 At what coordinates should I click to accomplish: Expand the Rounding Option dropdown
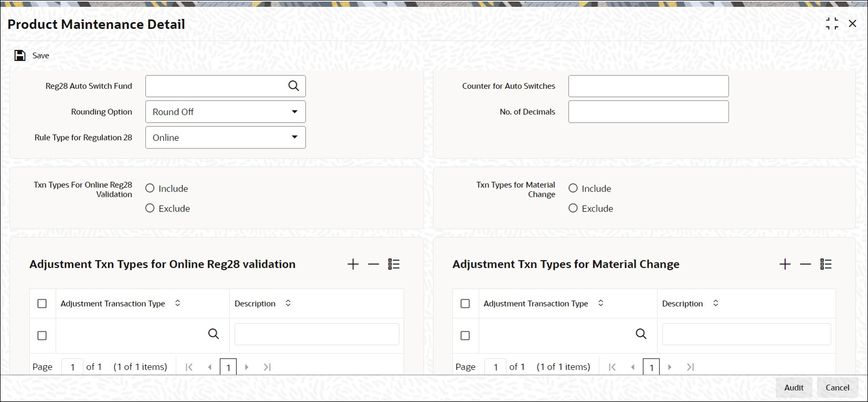[x=226, y=112]
